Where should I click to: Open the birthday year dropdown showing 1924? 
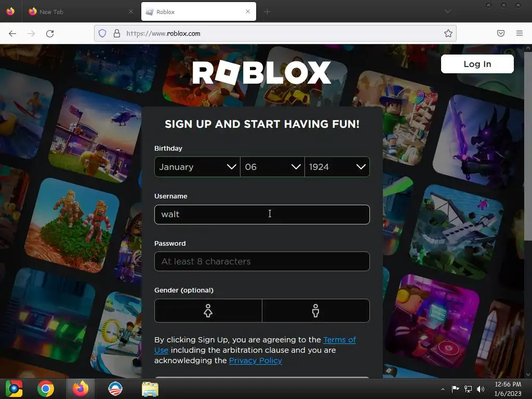pyautogui.click(x=337, y=167)
